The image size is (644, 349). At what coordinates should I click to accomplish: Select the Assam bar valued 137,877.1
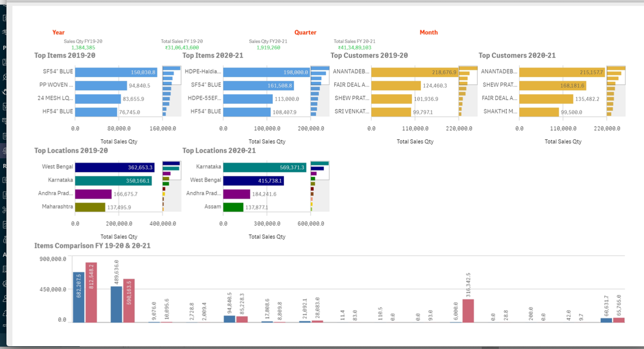[x=233, y=207]
